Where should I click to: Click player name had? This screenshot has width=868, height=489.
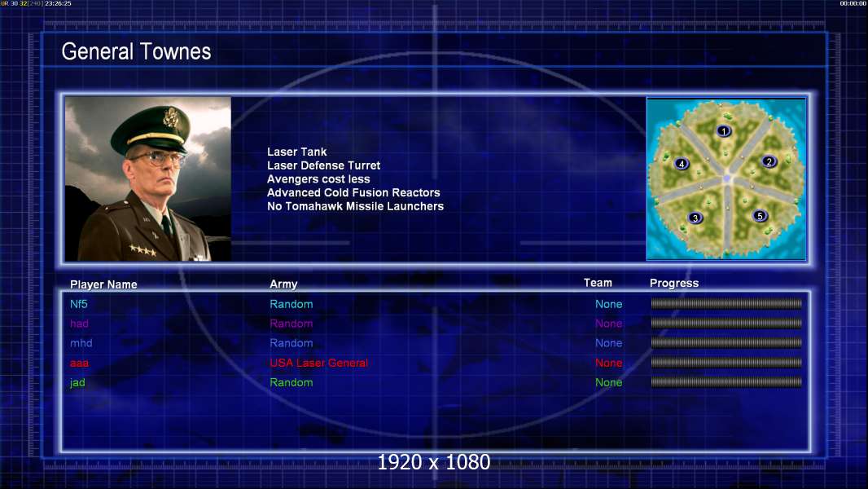pos(79,324)
